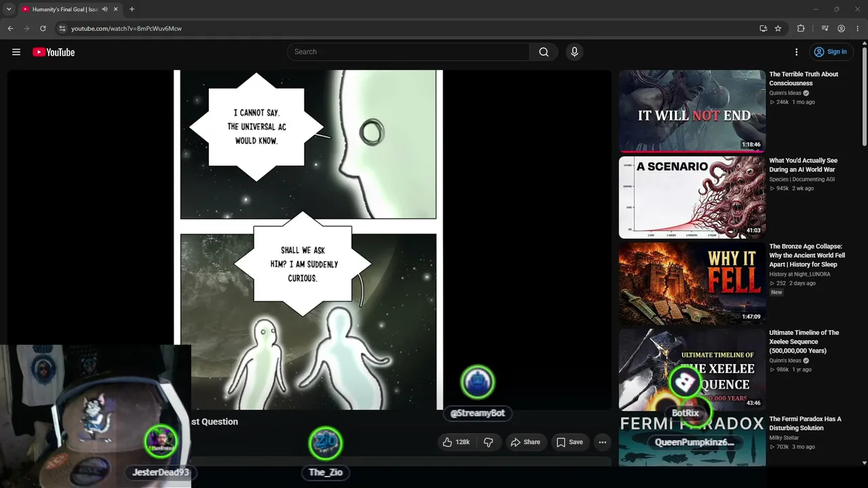Screen dimensions: 868x488
Task: Click the "New" badge on Bronze Age video
Action: 776,292
